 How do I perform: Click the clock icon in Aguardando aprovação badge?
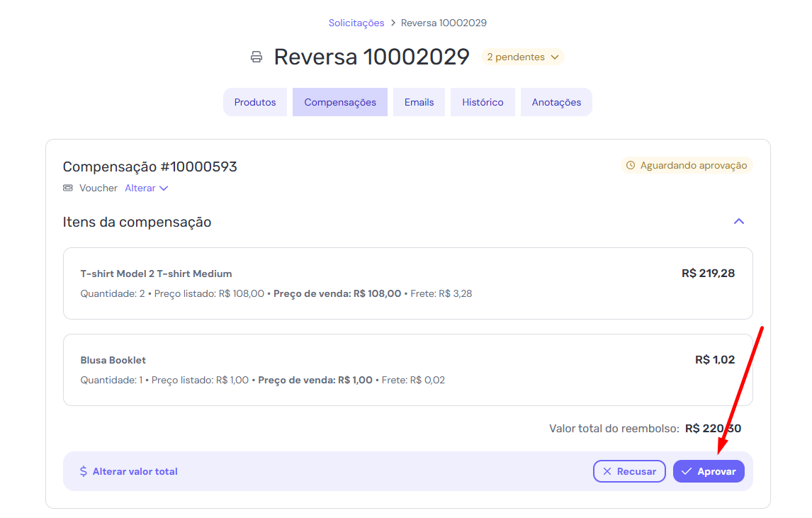coord(630,166)
